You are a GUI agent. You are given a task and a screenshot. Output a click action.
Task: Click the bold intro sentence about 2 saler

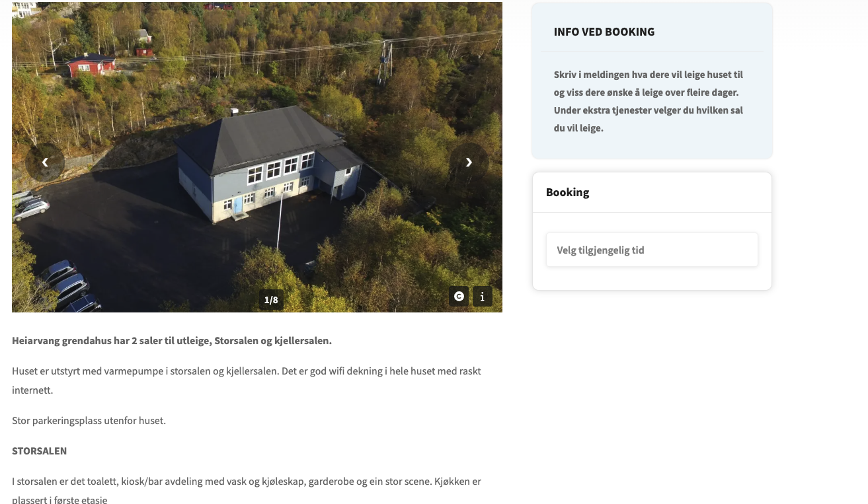pyautogui.click(x=172, y=341)
